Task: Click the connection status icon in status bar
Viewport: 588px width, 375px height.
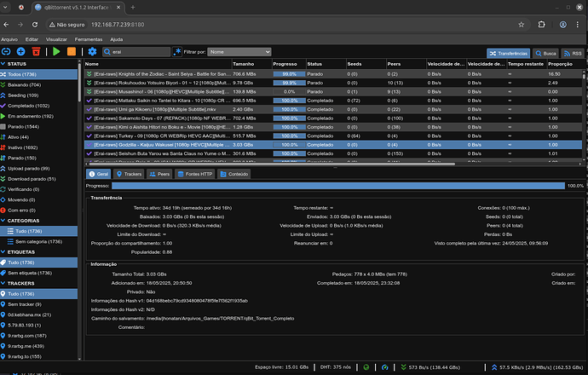Action: tap(366, 367)
